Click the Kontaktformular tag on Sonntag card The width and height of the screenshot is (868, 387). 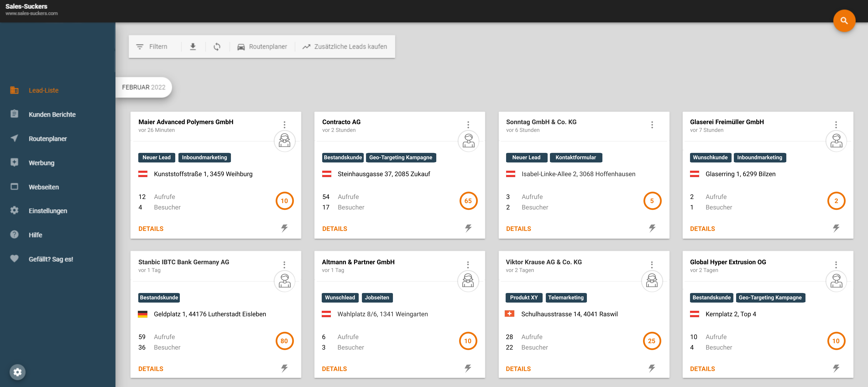575,157
